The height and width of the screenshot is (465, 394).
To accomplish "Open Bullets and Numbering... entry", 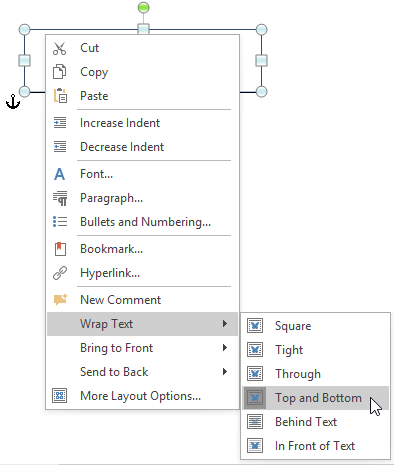I will pos(142,222).
